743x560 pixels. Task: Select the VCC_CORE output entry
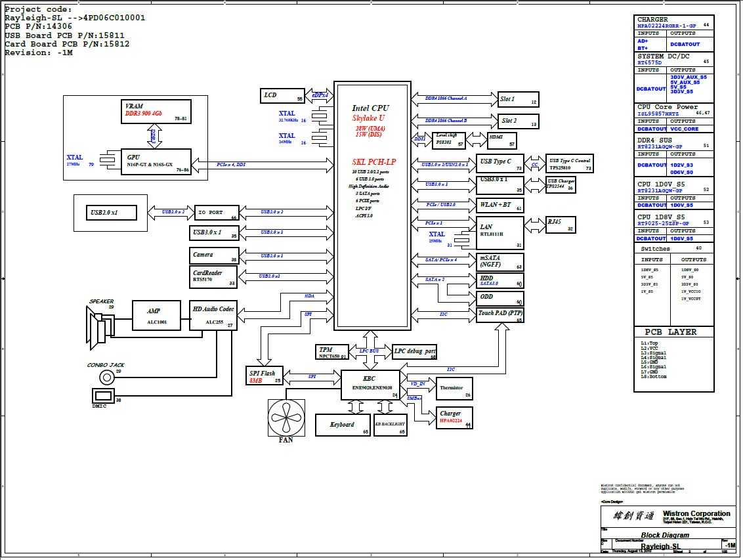684,129
